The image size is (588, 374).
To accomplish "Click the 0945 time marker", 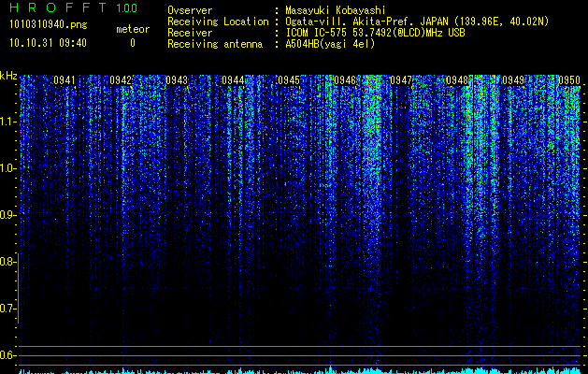I will pyautogui.click(x=289, y=80).
